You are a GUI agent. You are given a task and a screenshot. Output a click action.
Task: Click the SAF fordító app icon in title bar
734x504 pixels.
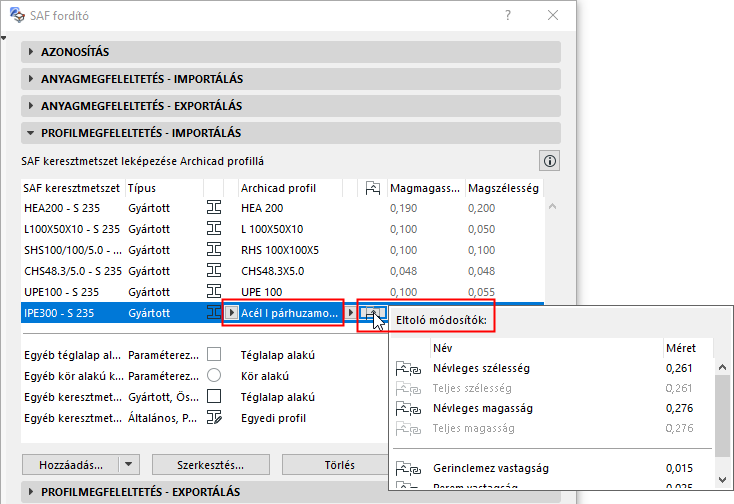[x=17, y=15]
